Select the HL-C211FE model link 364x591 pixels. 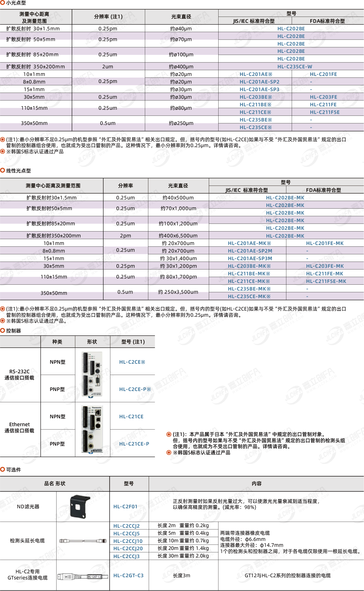click(x=323, y=105)
